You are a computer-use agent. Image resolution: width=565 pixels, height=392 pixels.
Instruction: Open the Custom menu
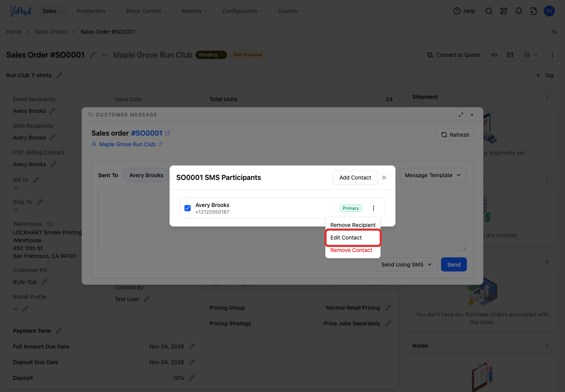(x=291, y=11)
